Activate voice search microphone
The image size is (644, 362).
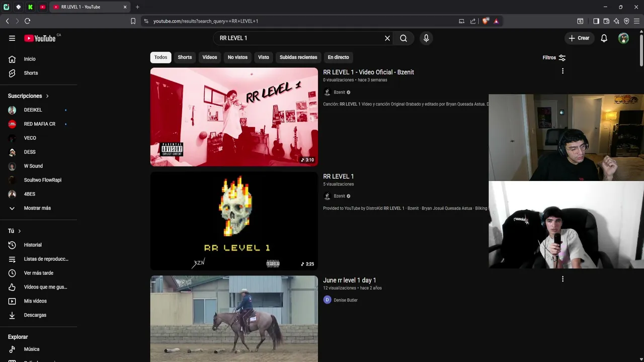[x=426, y=38]
